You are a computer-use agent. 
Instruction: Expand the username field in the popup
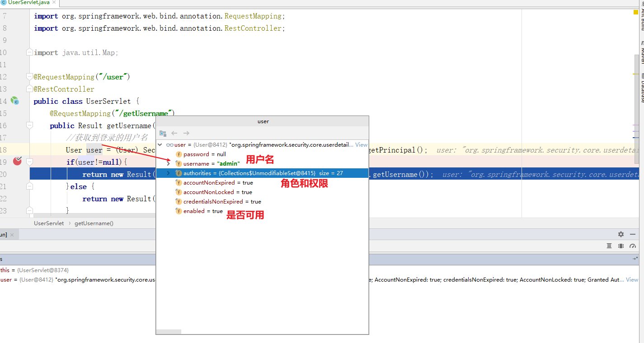(x=168, y=163)
